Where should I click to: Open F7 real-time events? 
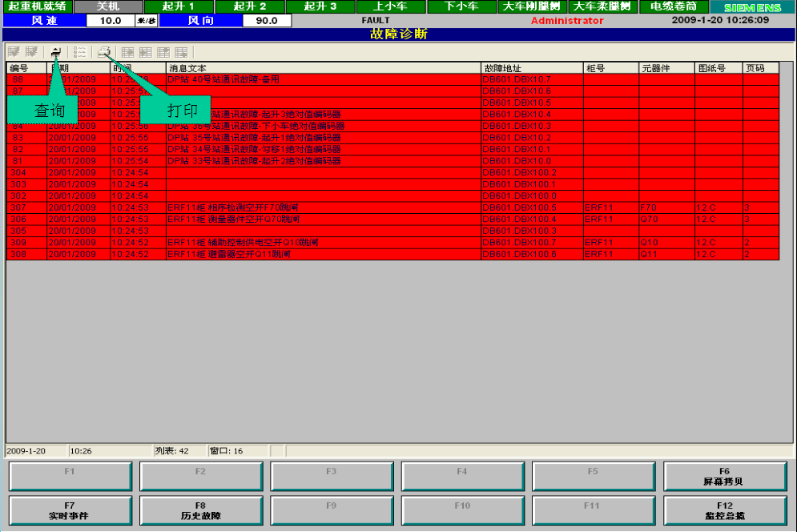(70, 510)
